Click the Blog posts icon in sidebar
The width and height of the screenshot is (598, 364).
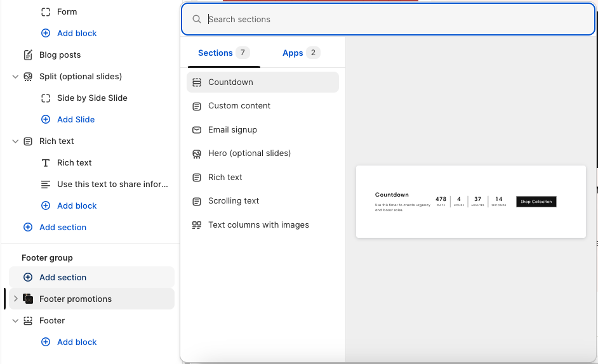pyautogui.click(x=28, y=55)
